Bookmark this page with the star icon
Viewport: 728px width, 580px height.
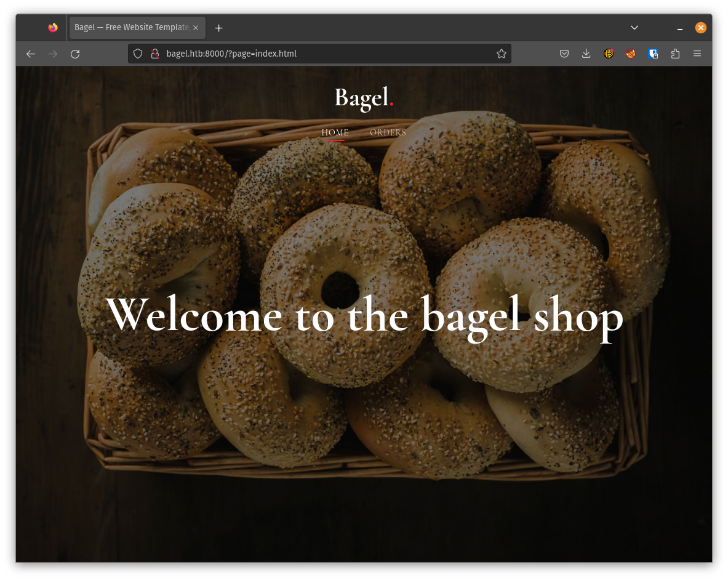coord(501,54)
